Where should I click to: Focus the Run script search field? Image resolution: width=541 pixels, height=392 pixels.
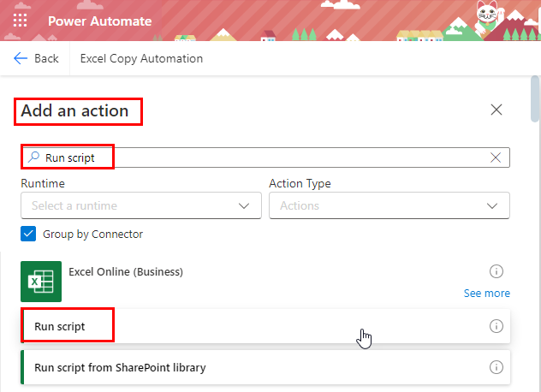point(265,157)
